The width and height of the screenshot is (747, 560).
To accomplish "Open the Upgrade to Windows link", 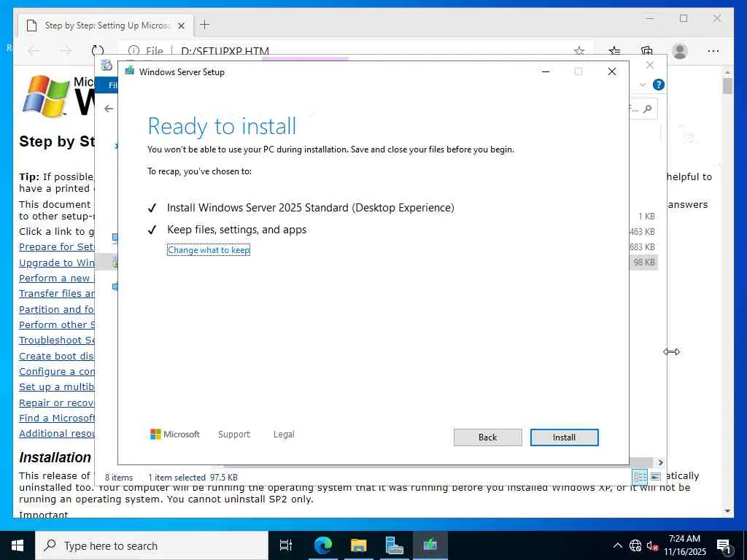I will pyautogui.click(x=57, y=262).
